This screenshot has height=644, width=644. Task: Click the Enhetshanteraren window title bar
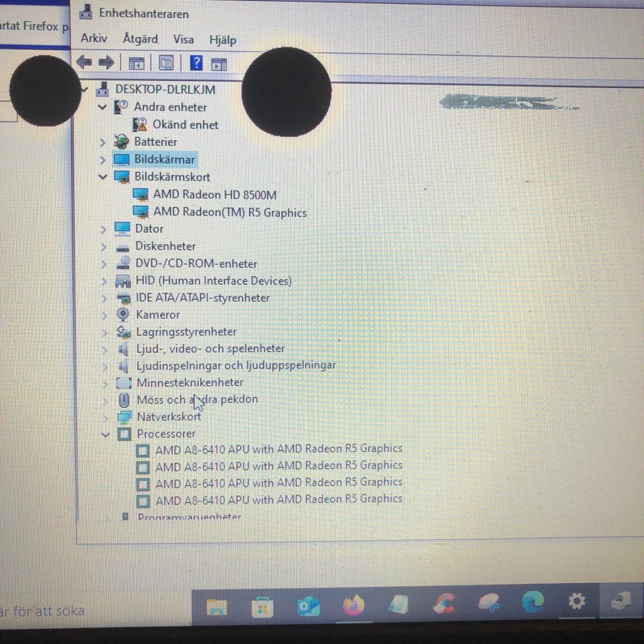pos(357,14)
